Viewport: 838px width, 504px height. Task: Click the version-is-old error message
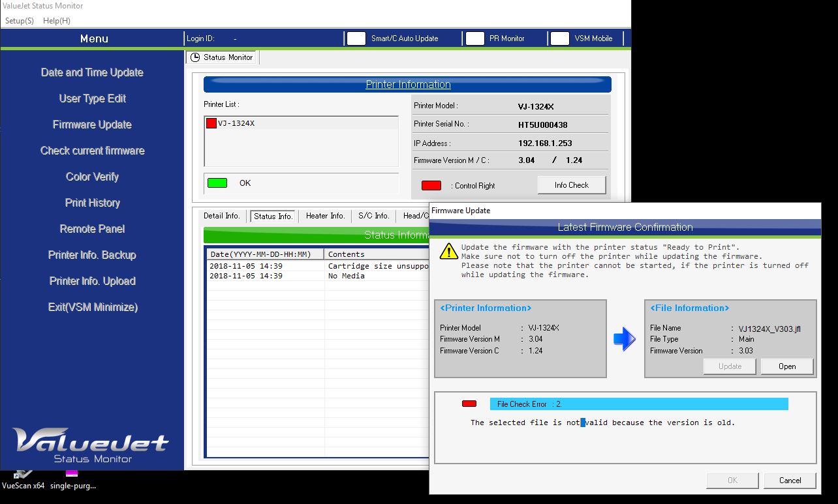pos(603,422)
